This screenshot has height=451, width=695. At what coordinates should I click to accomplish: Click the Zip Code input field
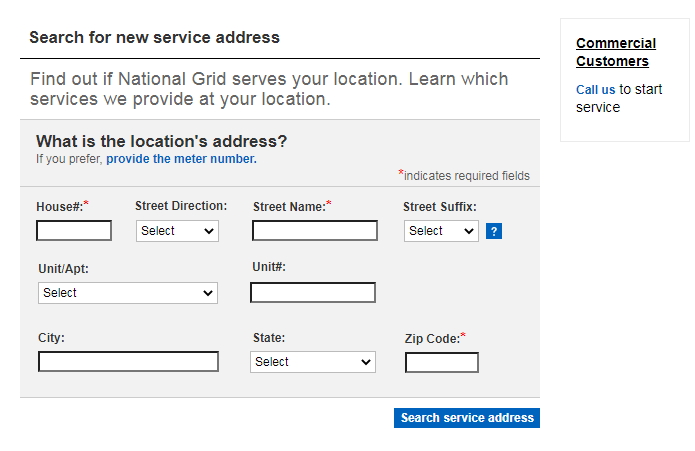(x=442, y=362)
